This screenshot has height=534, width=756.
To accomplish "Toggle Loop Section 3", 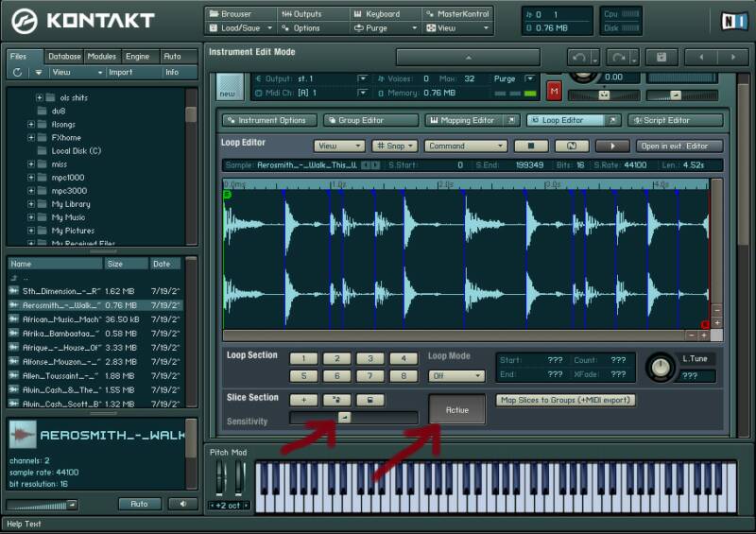I will point(369,358).
